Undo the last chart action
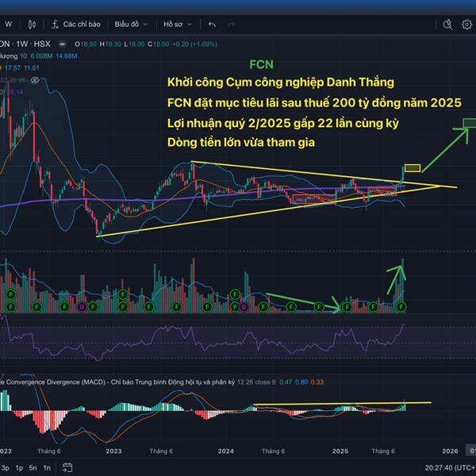The image size is (476, 476). point(212,25)
